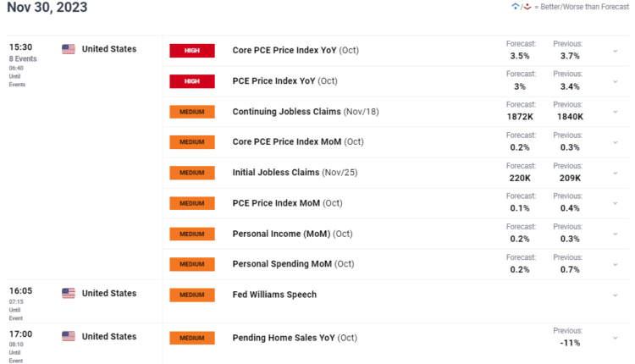The image size is (635, 364).
Task: Click the US flag beside the 15:30 events
Action: (69, 49)
